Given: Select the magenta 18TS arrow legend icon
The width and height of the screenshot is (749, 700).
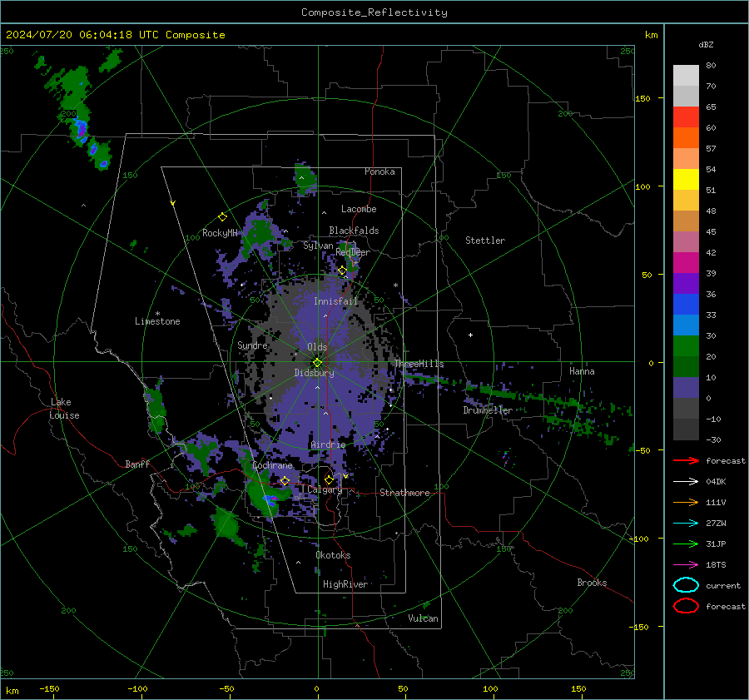Looking at the screenshot, I should coord(686,565).
